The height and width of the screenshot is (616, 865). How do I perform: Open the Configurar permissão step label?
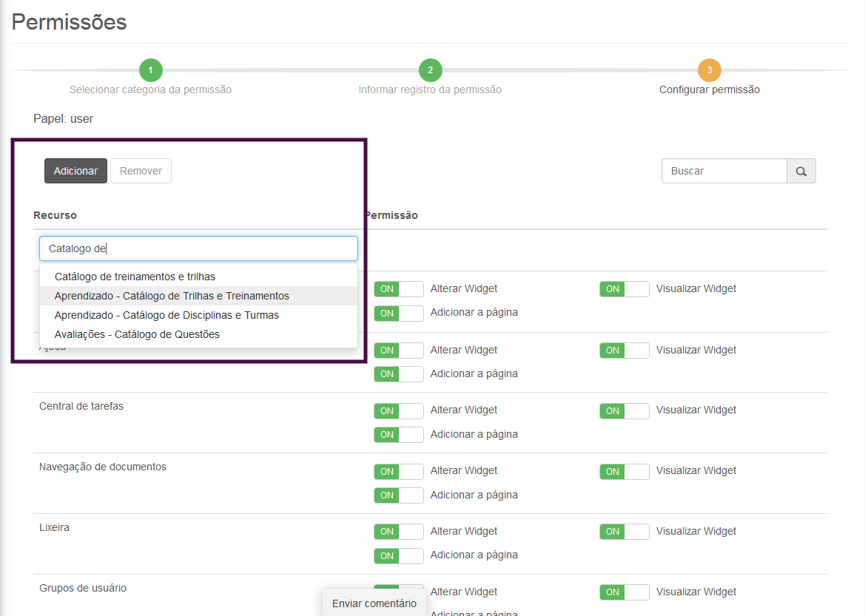710,89
